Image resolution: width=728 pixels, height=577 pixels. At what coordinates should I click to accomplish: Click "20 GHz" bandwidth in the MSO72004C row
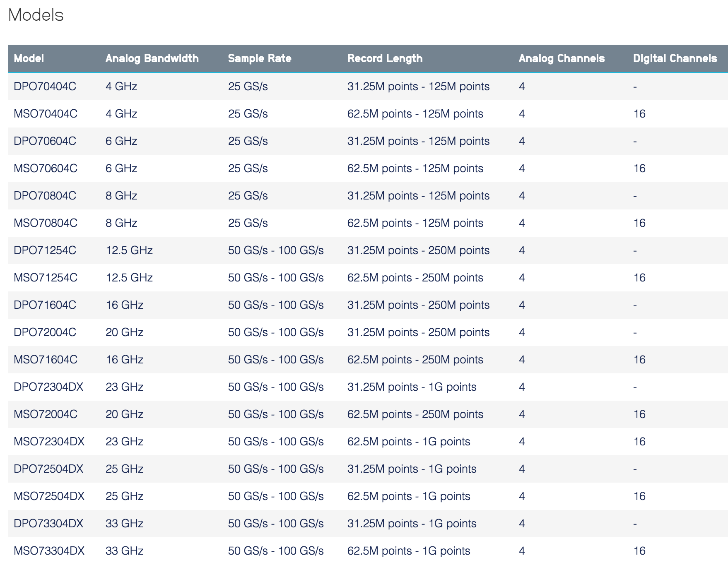click(x=125, y=414)
